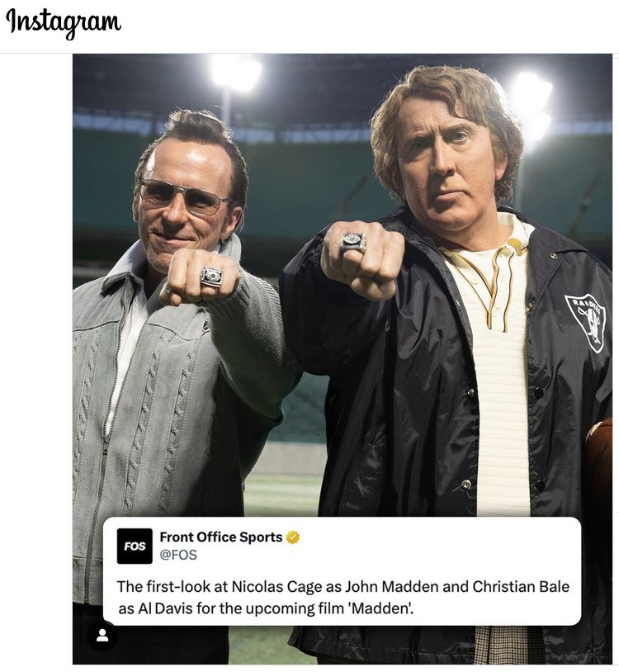Click the left stadium floodlight
This screenshot has width=619, height=672.
237,73
